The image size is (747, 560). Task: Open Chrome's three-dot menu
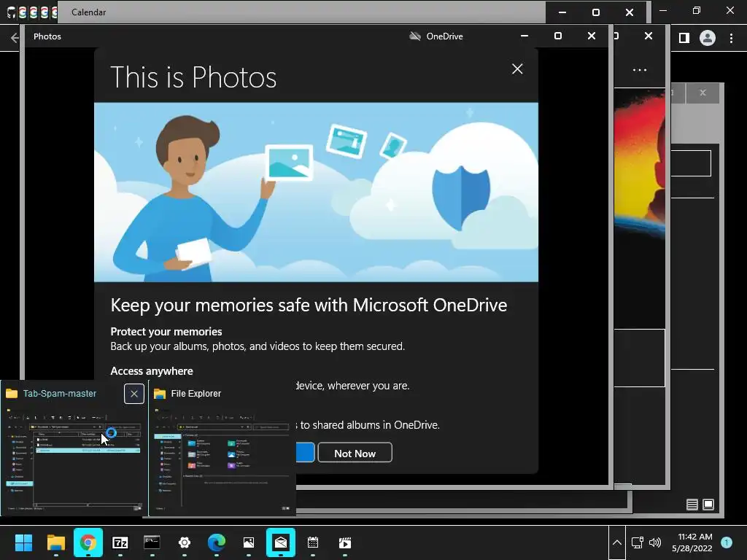731,38
